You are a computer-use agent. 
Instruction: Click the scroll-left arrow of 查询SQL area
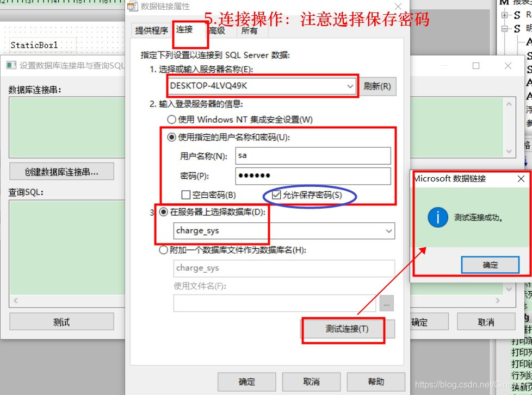coord(16,300)
